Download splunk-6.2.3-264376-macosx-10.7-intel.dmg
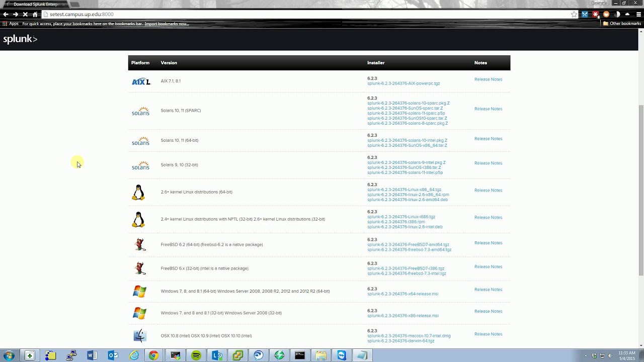 coord(409,336)
